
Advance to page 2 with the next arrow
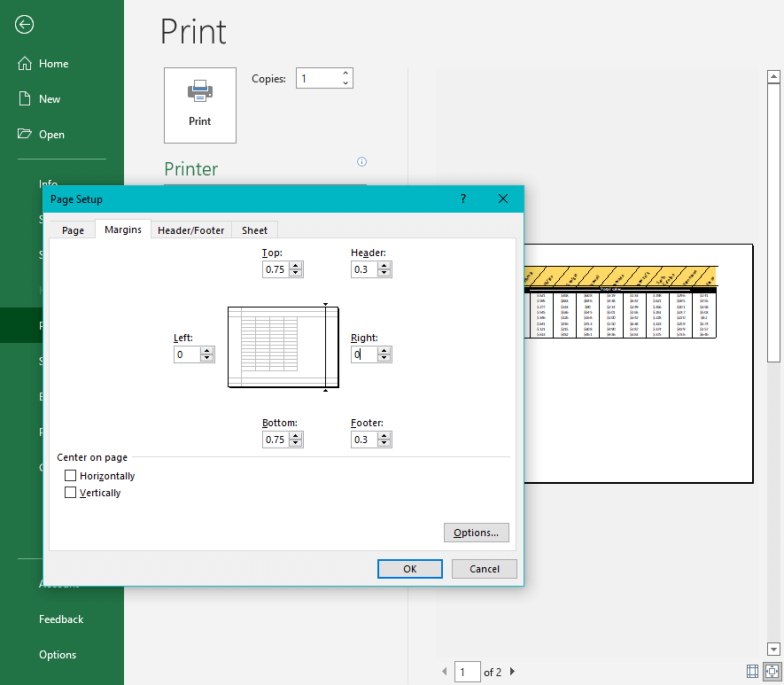[x=512, y=672]
